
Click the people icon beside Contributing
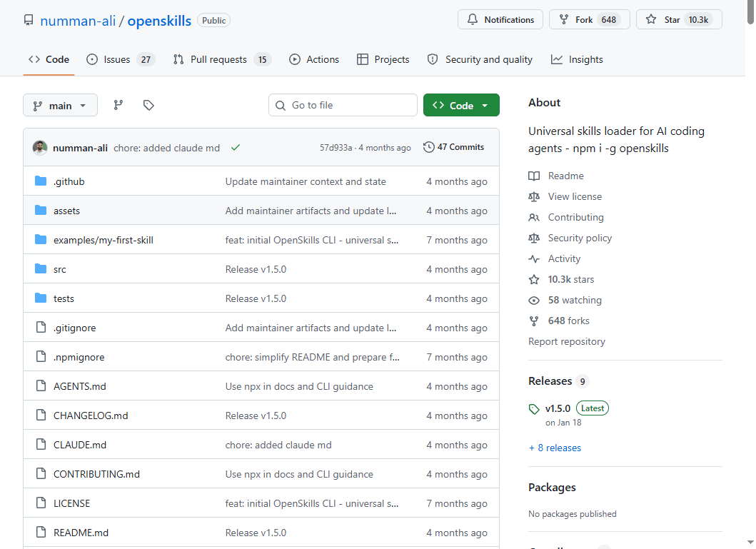click(534, 217)
